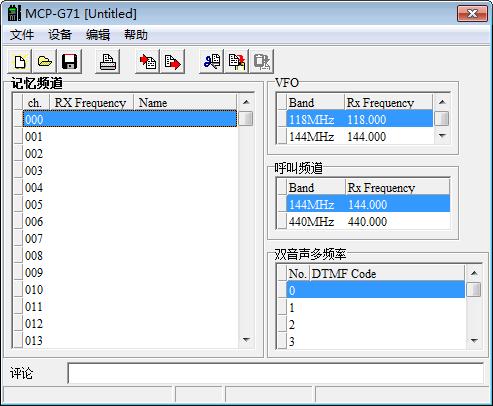Open a file using the folder icon
Image resolution: width=493 pixels, height=406 pixels.
45,62
